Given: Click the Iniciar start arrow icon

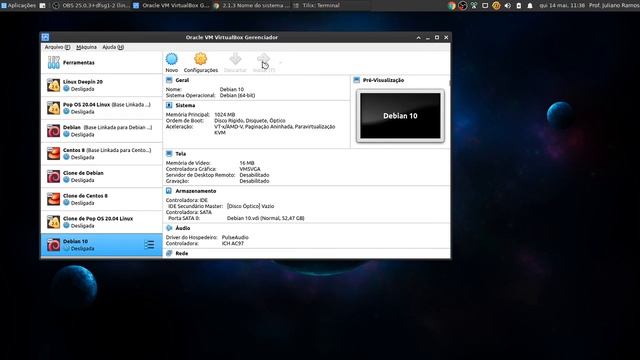Looking at the screenshot, I should click(264, 59).
